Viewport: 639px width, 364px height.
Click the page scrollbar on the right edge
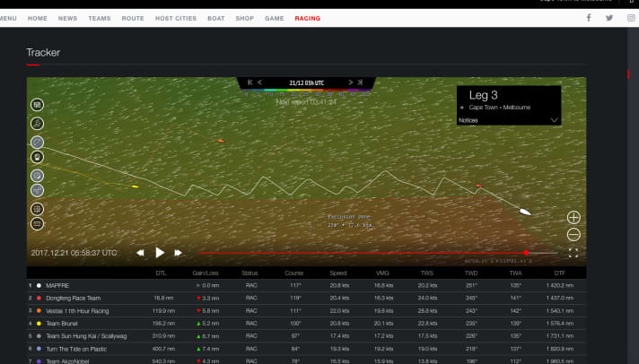coord(628,74)
